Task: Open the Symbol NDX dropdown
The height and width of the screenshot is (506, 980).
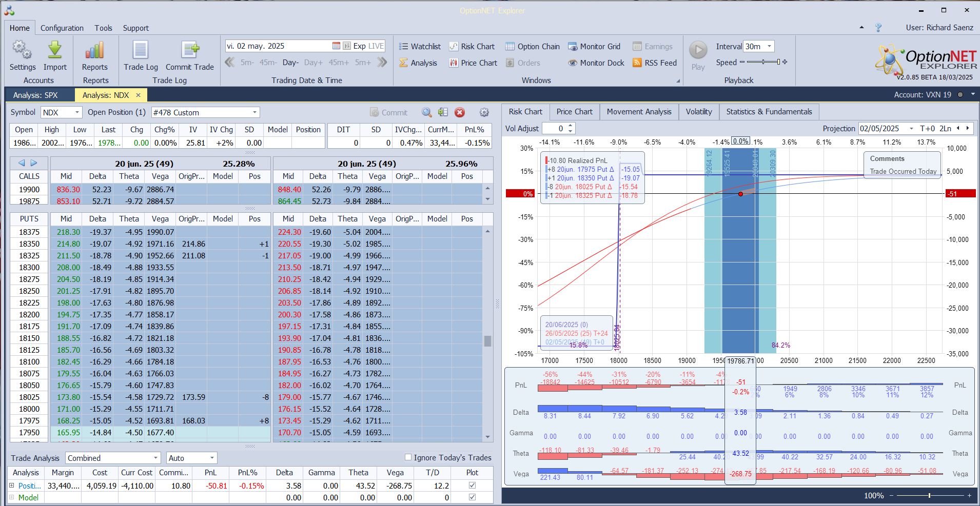Action: tap(77, 112)
